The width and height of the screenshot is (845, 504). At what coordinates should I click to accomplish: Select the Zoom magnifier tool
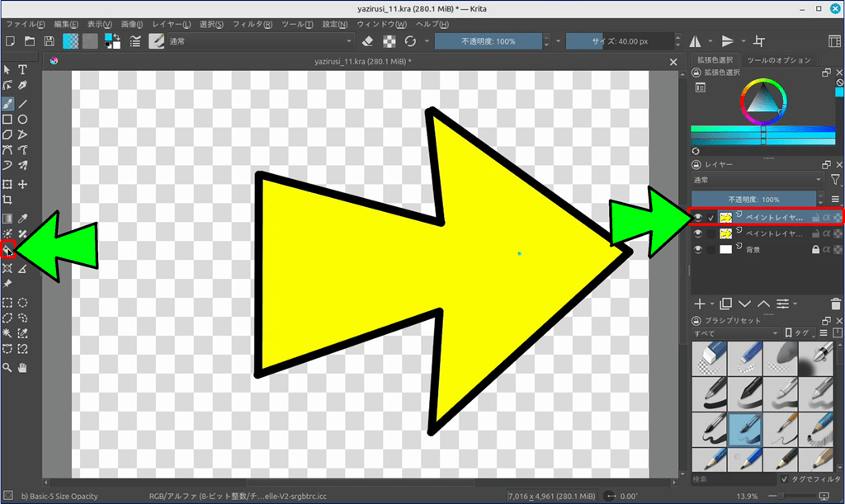click(7, 368)
